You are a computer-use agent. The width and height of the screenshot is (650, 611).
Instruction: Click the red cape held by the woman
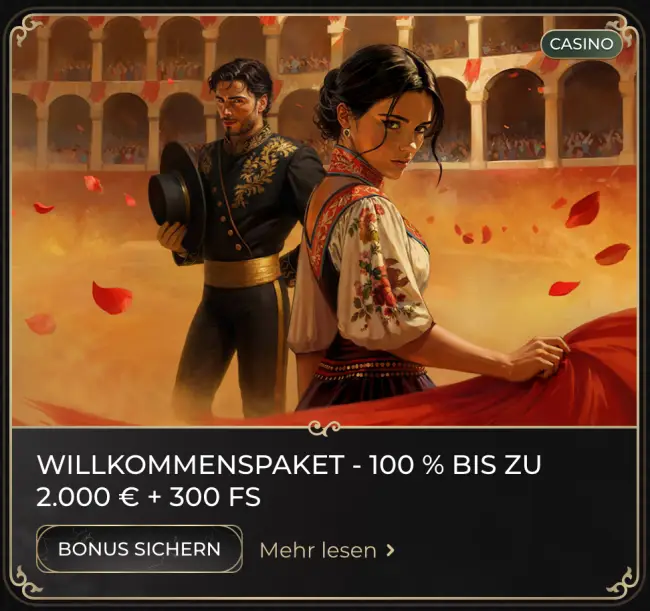pos(539,379)
